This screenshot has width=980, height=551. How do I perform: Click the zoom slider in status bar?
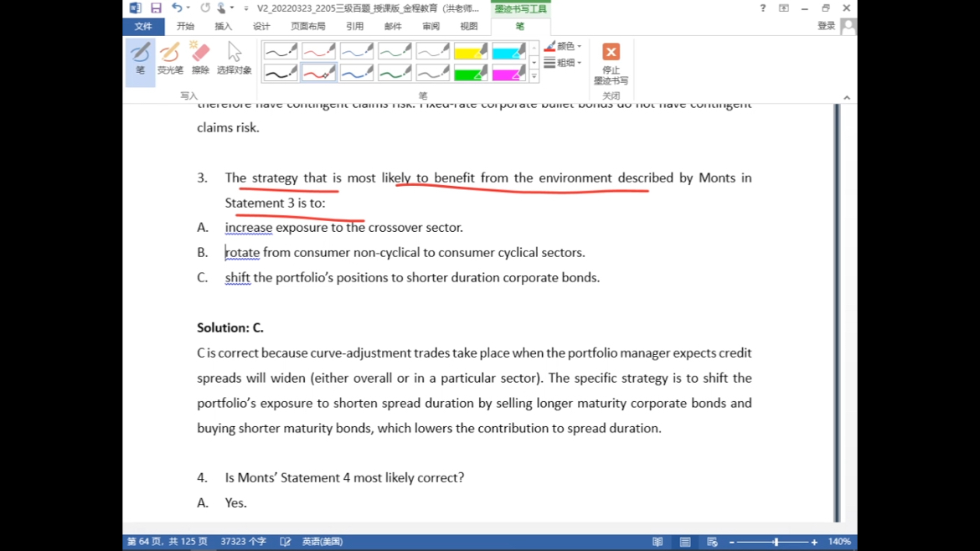tap(776, 542)
